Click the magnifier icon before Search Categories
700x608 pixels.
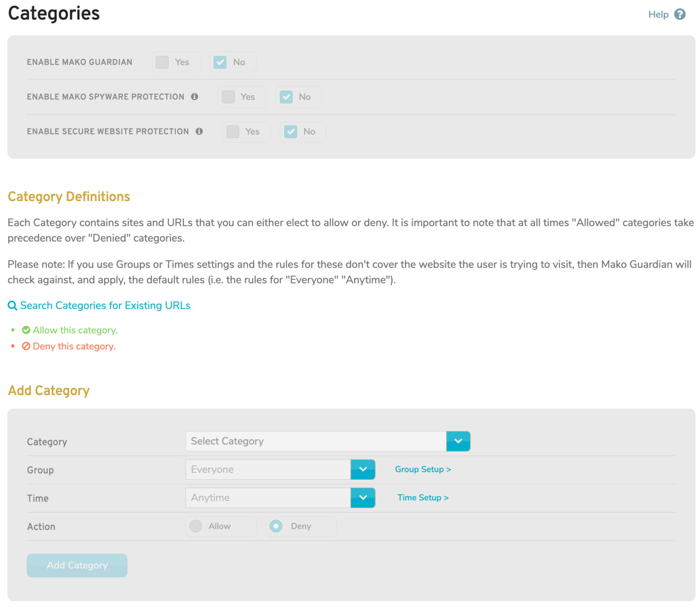(x=12, y=305)
